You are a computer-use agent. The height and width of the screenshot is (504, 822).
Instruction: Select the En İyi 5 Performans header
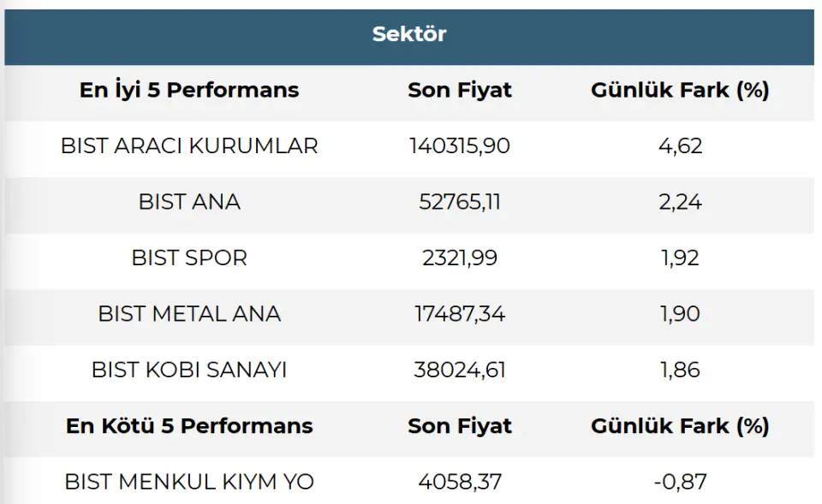(189, 90)
